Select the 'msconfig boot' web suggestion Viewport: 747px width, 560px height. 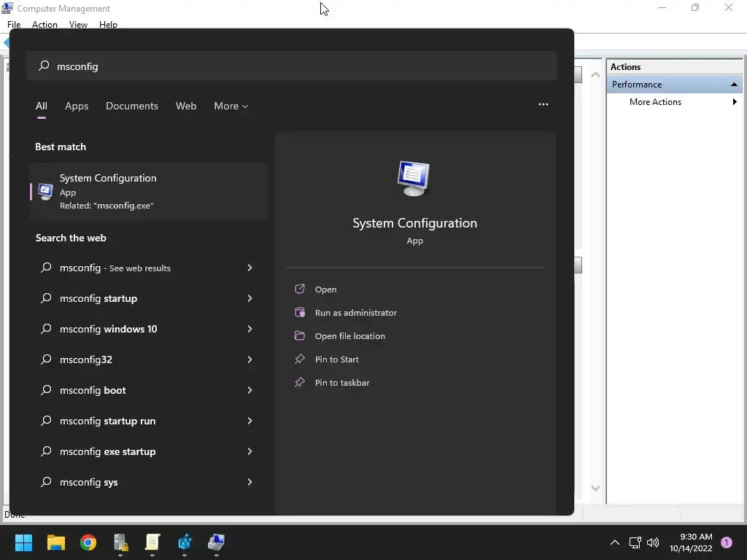point(148,391)
